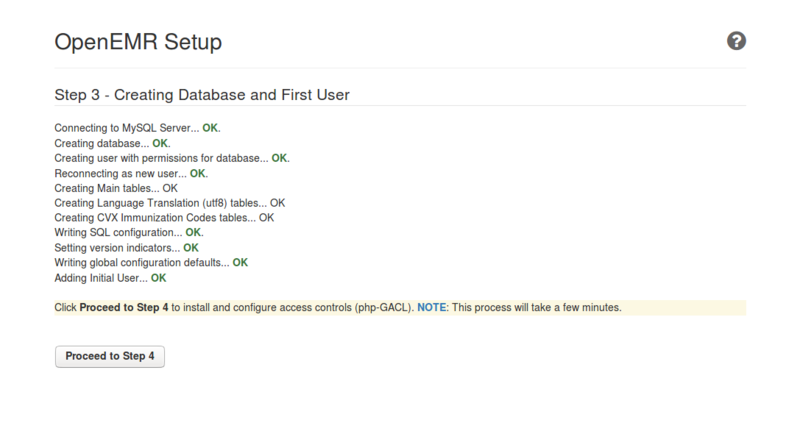
Task: Open the help question mark icon
Action: [736, 41]
